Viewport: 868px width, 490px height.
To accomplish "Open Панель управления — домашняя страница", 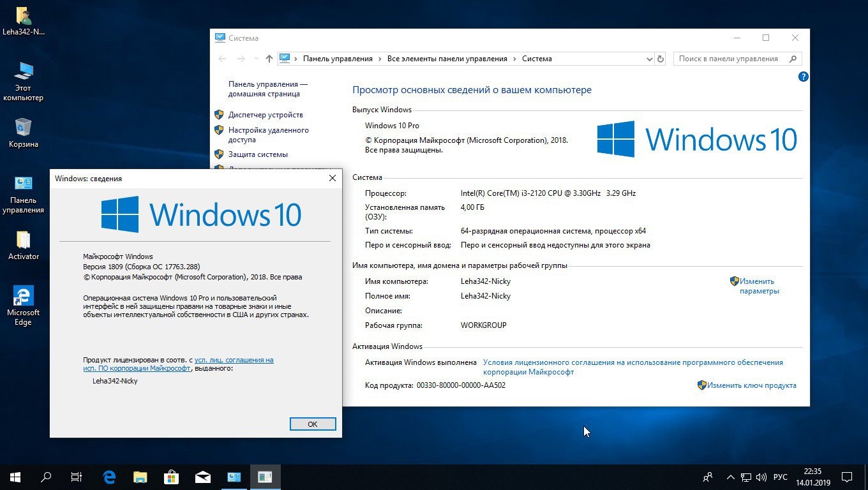I will point(268,89).
